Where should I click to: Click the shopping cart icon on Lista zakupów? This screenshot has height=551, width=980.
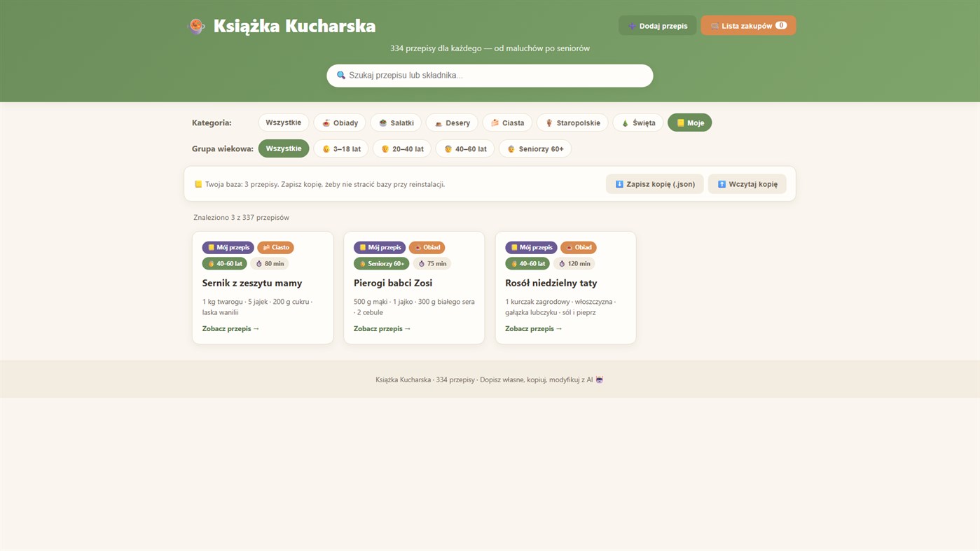click(x=715, y=26)
